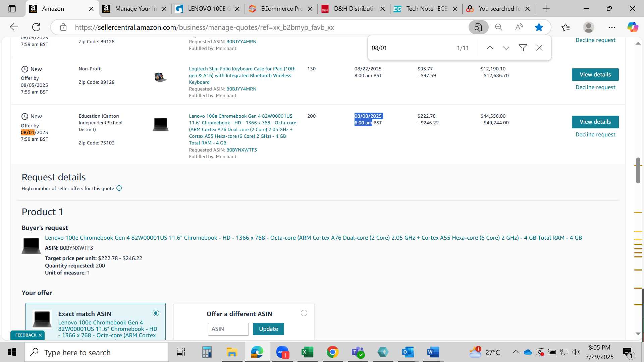Click the scrollbar down arrow
The height and width of the screenshot is (362, 644).
click(x=638, y=334)
